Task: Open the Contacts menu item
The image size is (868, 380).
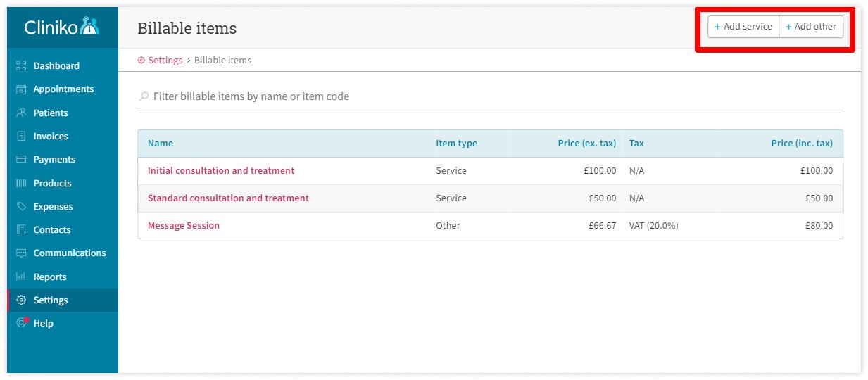Action: pos(52,230)
